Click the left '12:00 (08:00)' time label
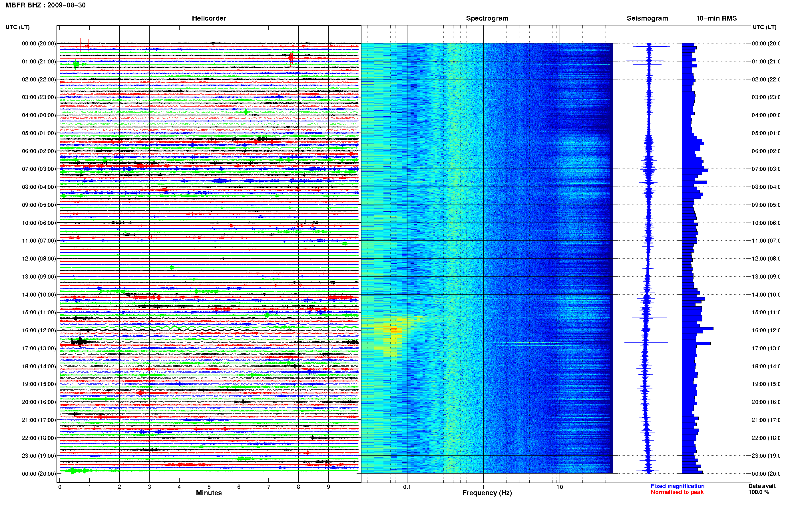The image size is (812, 508). coord(39,259)
